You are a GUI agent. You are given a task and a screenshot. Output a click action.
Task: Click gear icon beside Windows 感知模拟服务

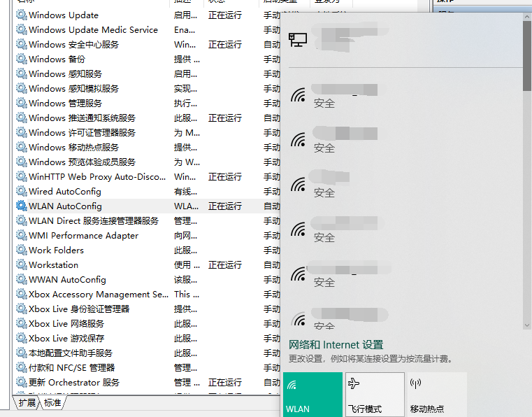[x=22, y=88]
